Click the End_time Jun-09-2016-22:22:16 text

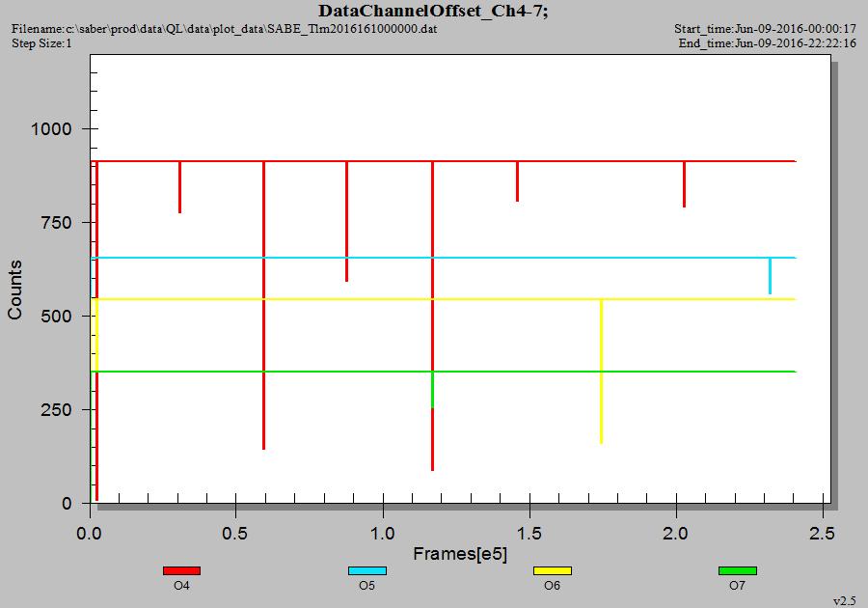coord(768,42)
